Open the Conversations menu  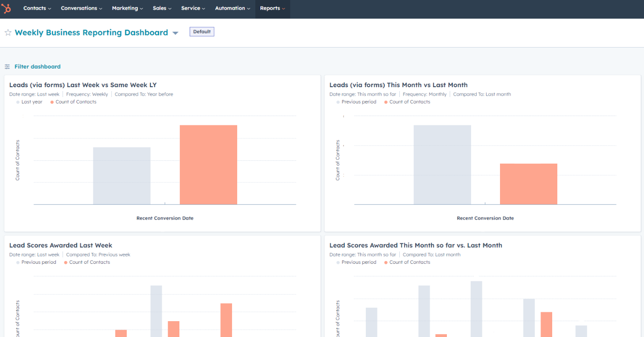point(82,8)
